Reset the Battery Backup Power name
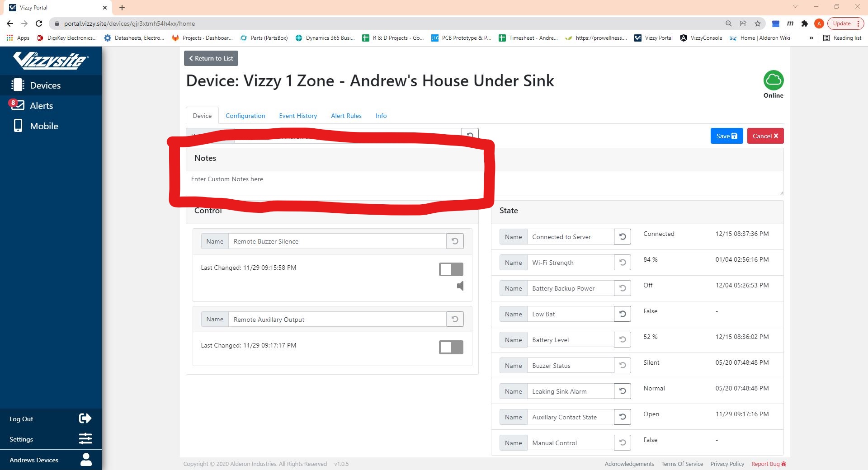 pyautogui.click(x=623, y=288)
